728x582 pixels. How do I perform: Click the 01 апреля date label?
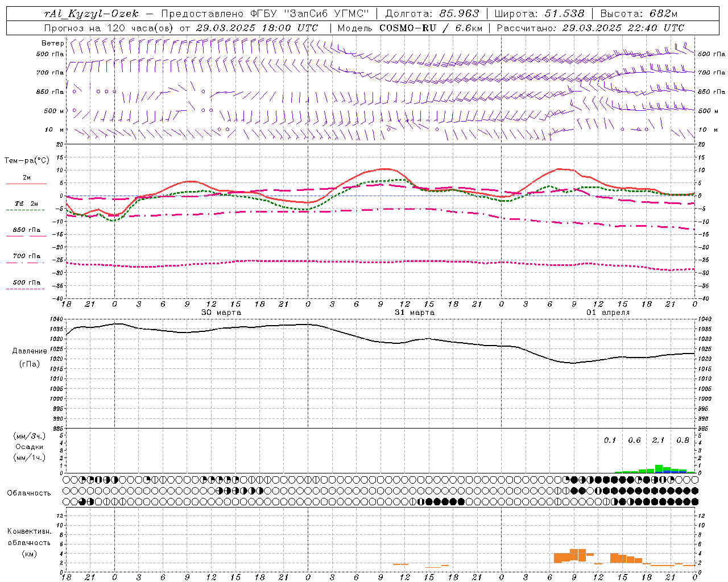pyautogui.click(x=608, y=313)
